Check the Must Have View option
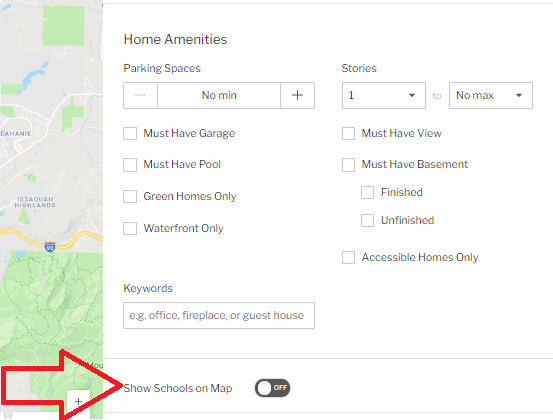 [348, 134]
